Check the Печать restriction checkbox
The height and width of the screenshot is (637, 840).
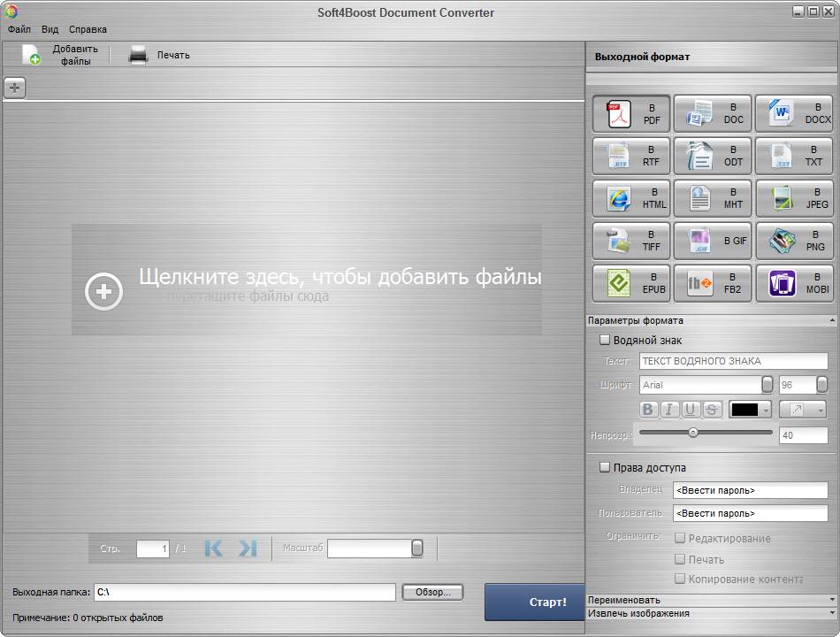[x=680, y=559]
